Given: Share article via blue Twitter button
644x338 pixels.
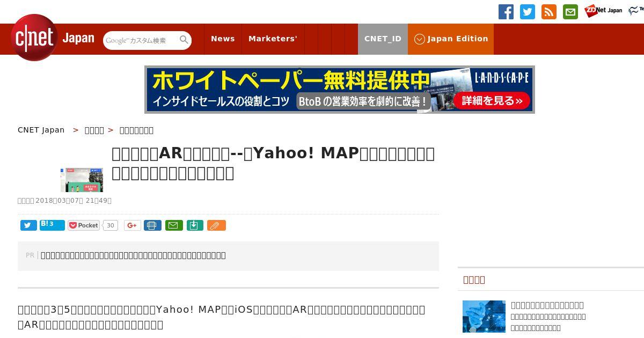Looking at the screenshot, I should [x=28, y=225].
